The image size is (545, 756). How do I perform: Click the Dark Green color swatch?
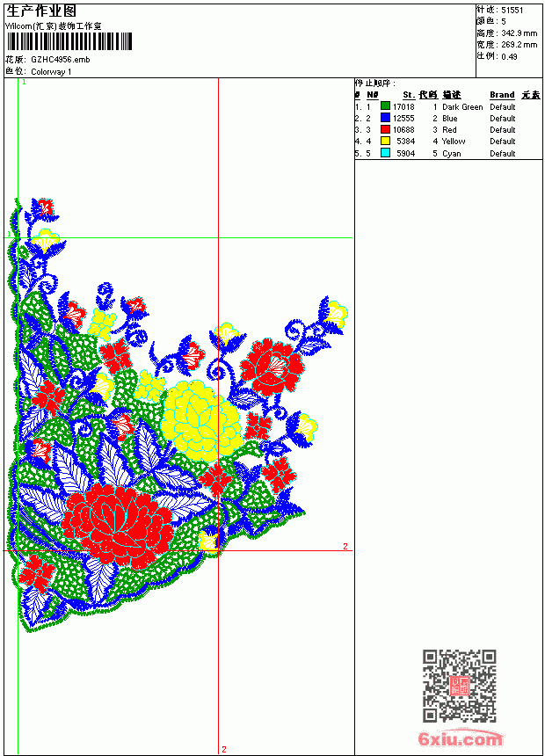pos(385,106)
